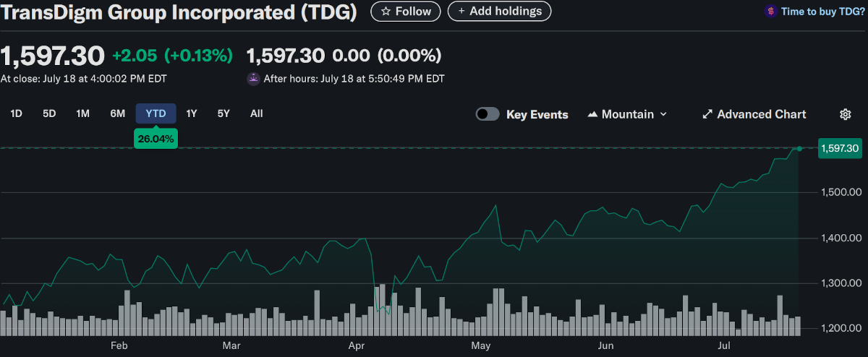868x357 pixels.
Task: Open the Time to buy TDG? link
Action: 822,12
